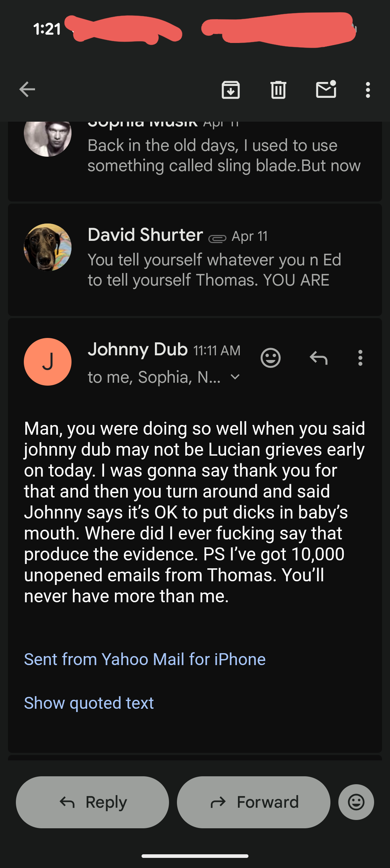Add emoji reaction to Johnny Dub's message
The image size is (390, 868).
(270, 358)
